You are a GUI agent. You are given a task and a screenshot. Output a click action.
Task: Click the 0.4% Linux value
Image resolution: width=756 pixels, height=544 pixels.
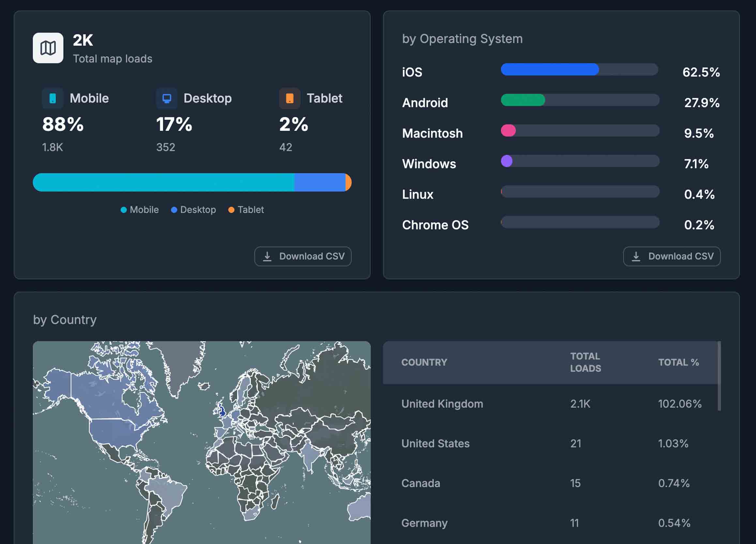point(699,194)
